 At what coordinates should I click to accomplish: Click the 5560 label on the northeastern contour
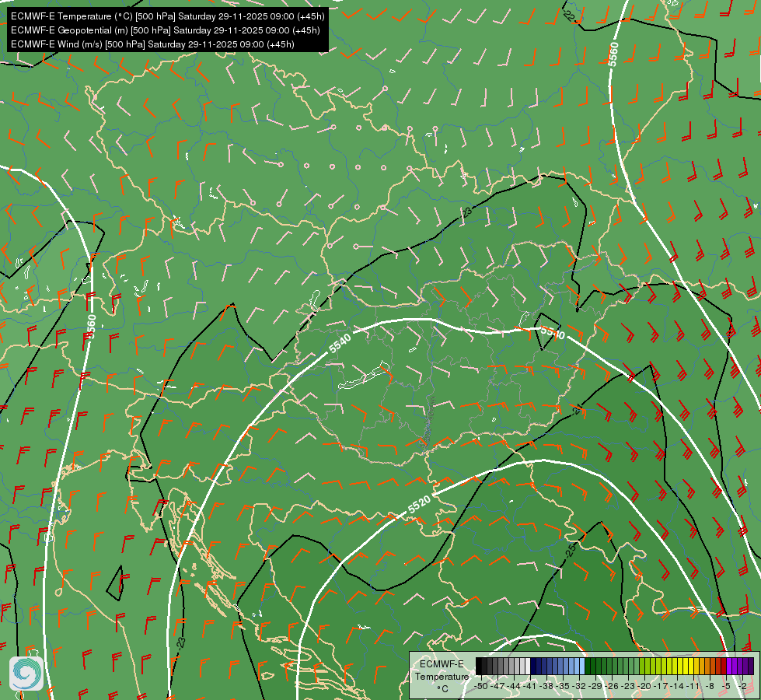[x=613, y=54]
